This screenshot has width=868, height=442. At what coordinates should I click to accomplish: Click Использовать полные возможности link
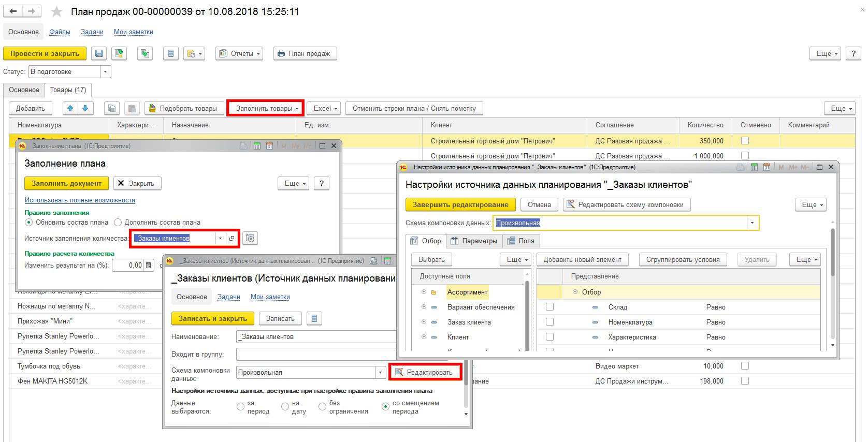tap(80, 200)
